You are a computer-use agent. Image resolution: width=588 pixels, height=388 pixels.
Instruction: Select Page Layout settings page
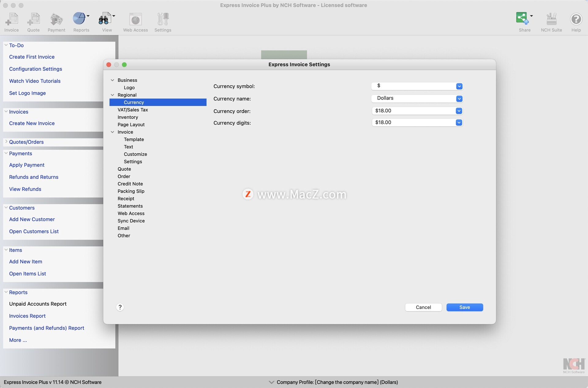131,125
